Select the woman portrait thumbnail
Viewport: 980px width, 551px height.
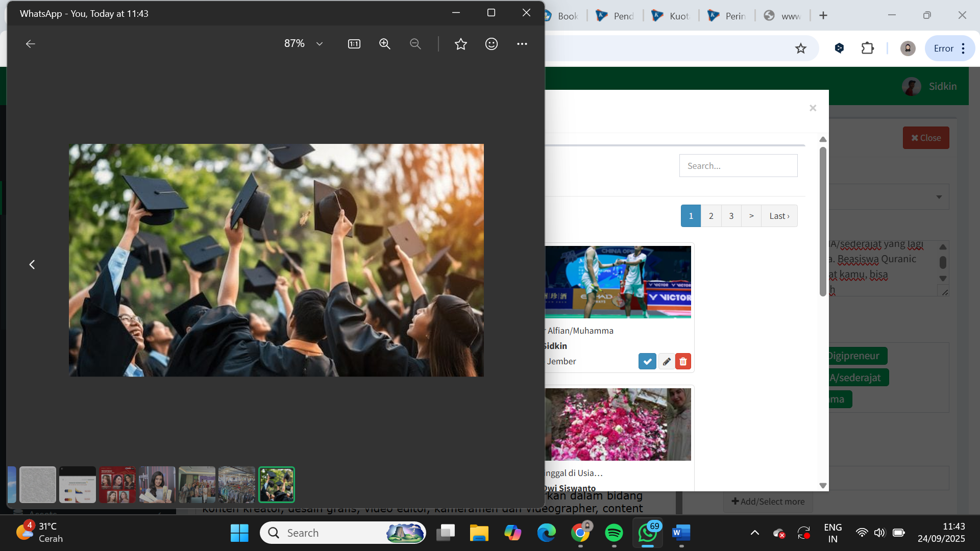point(157,485)
